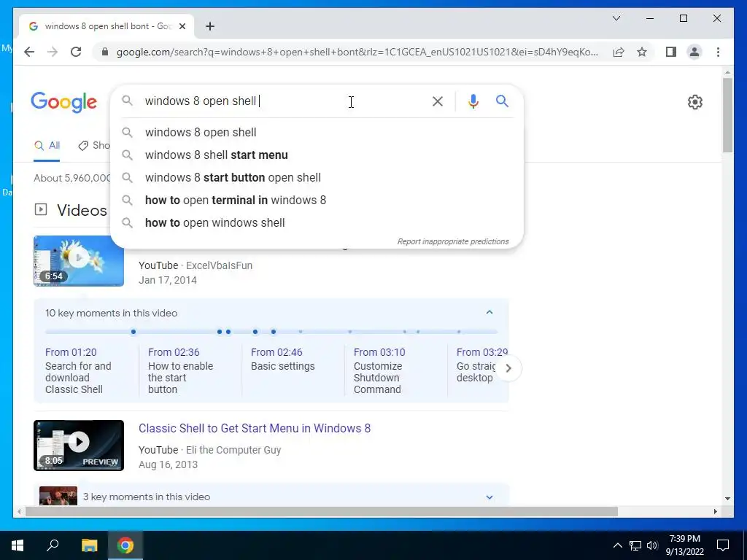View site info via padlock icon
This screenshot has width=747, height=560.
pyautogui.click(x=105, y=52)
